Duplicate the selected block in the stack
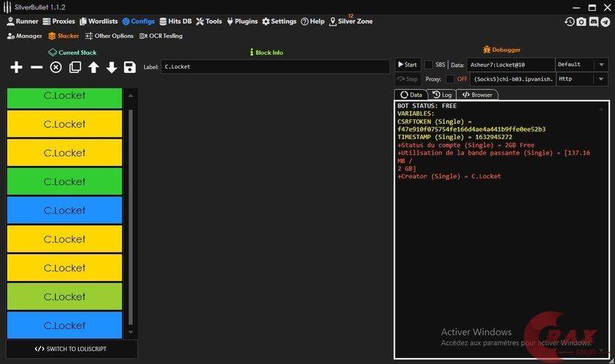Image resolution: width=615 pixels, height=364 pixels. pos(75,67)
